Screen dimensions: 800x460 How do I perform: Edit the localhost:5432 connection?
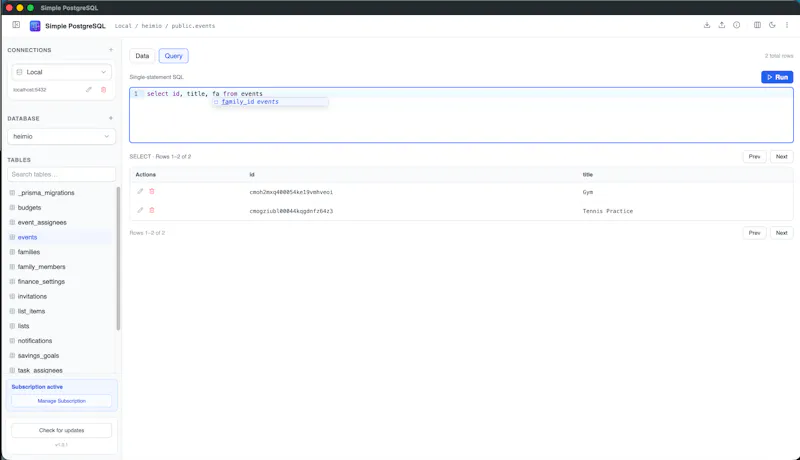(x=89, y=90)
